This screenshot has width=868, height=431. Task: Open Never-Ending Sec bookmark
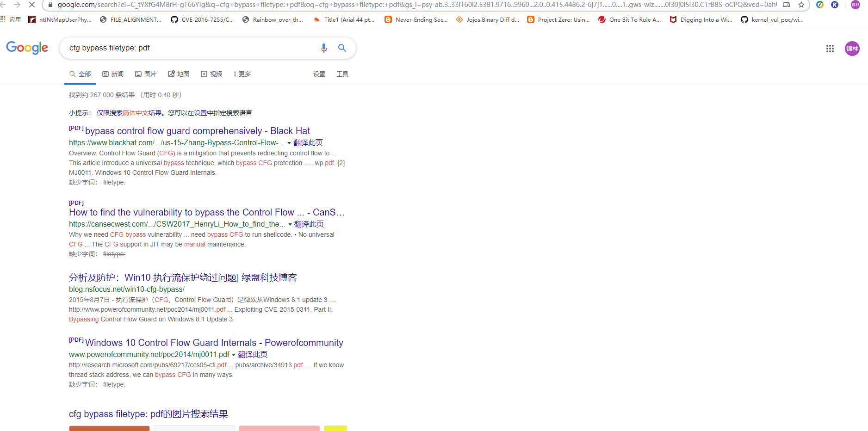coord(416,19)
